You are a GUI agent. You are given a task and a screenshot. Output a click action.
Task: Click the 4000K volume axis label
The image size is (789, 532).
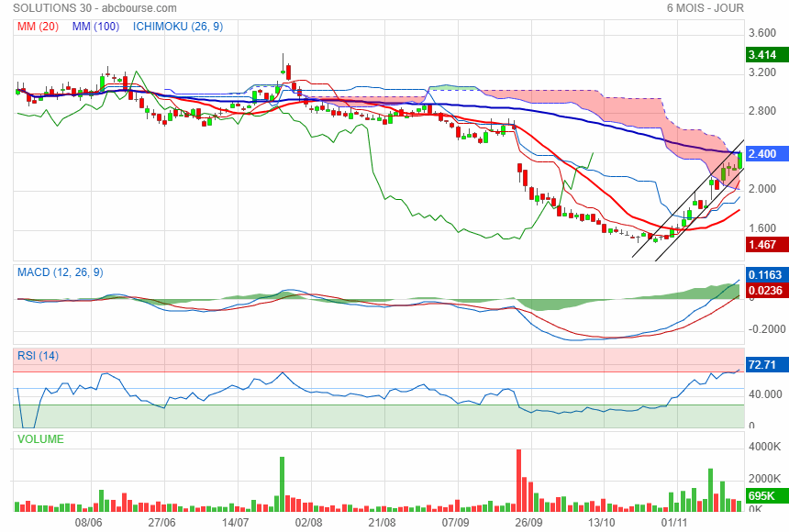(765, 447)
